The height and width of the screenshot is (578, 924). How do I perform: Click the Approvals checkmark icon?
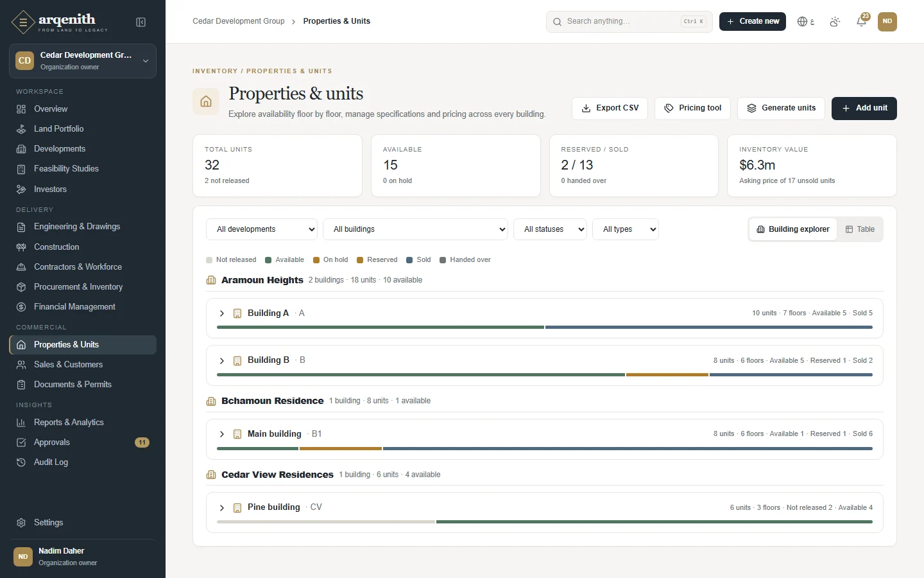click(21, 442)
